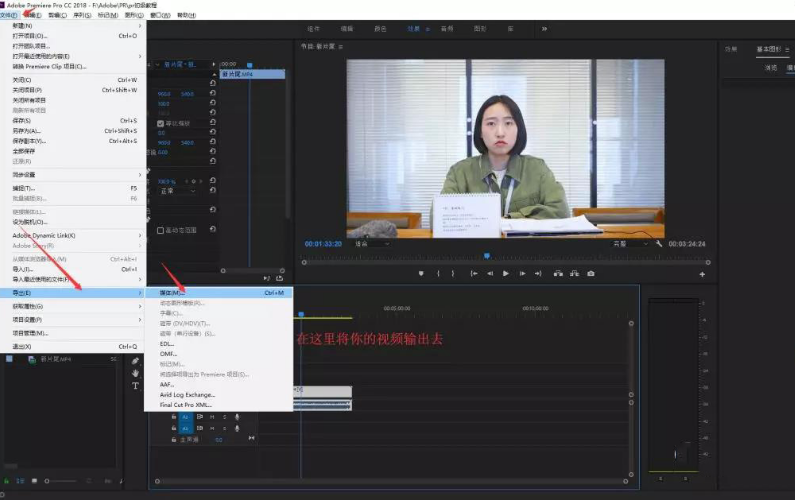Open the zoom level dropdown beside timecode
795x500 pixels.
tap(373, 244)
